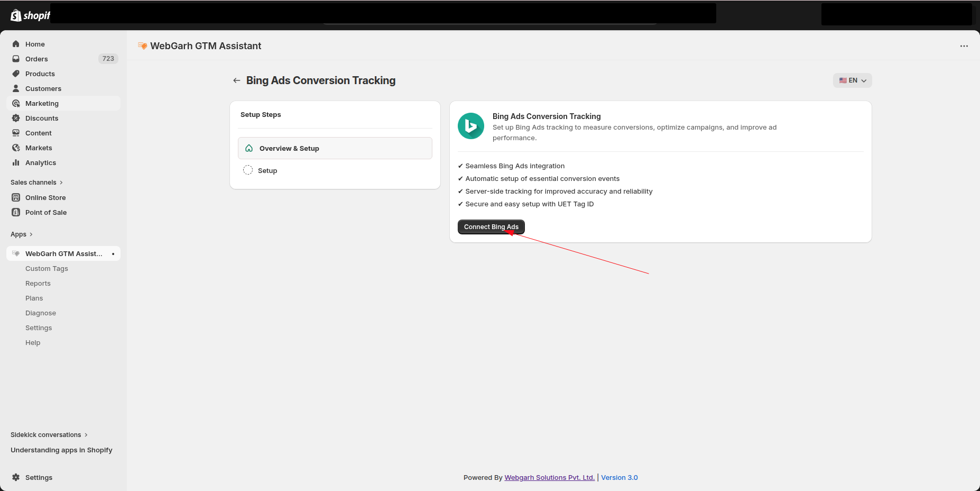This screenshot has height=491, width=980.
Task: Click the Orders inbox icon
Action: tap(16, 59)
